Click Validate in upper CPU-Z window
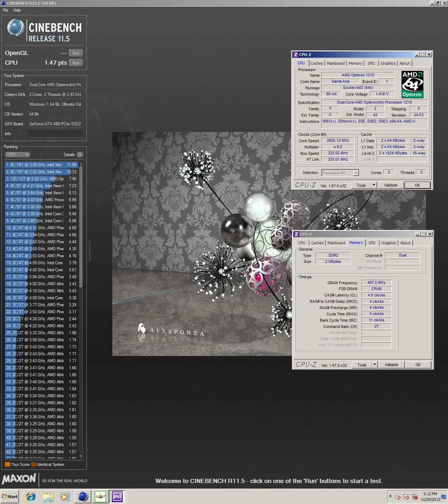Viewport: 448px width, 504px height. tap(391, 185)
